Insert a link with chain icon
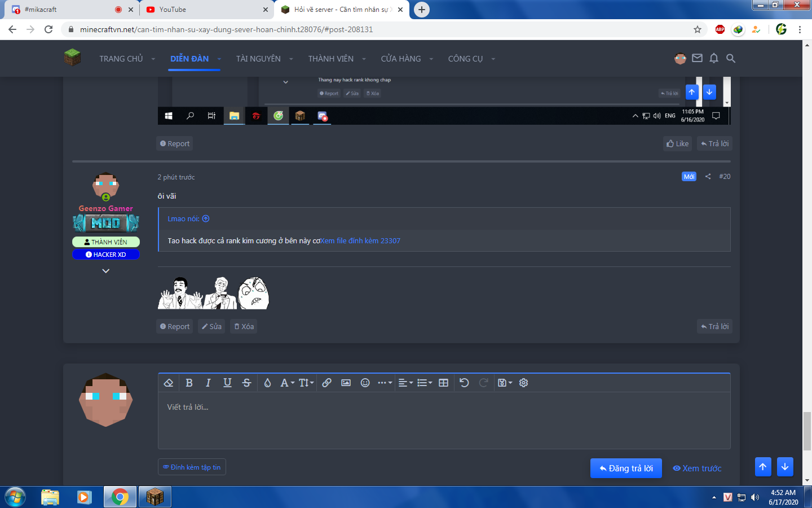Screen dimensions: 812x508 tap(326, 383)
